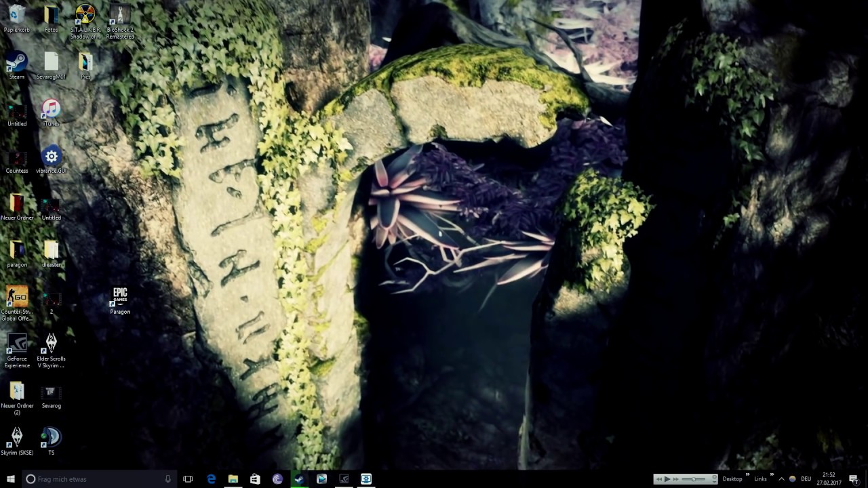868x488 pixels.
Task: Open Task View from the taskbar
Action: (187, 479)
